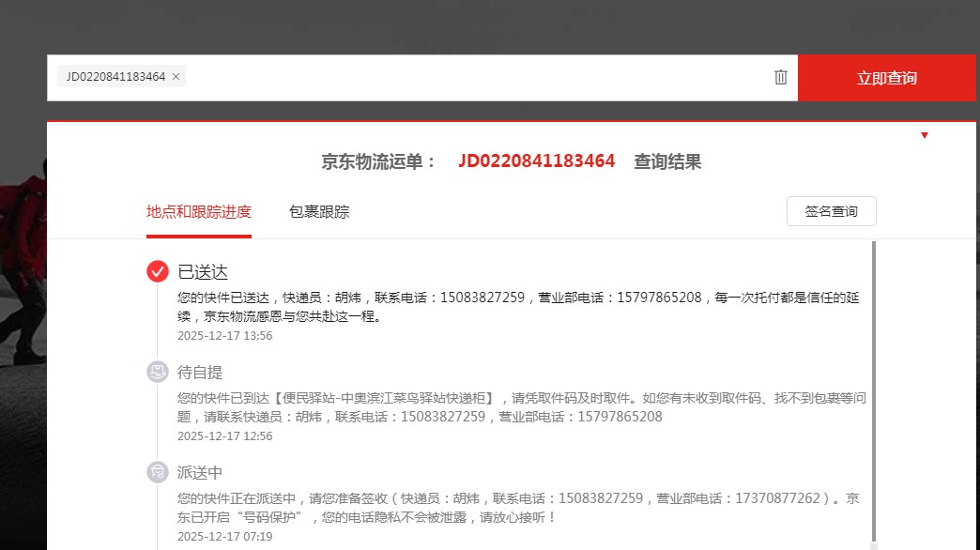Open 签名查询 signature lookup
The image size is (980, 550).
pos(831,212)
